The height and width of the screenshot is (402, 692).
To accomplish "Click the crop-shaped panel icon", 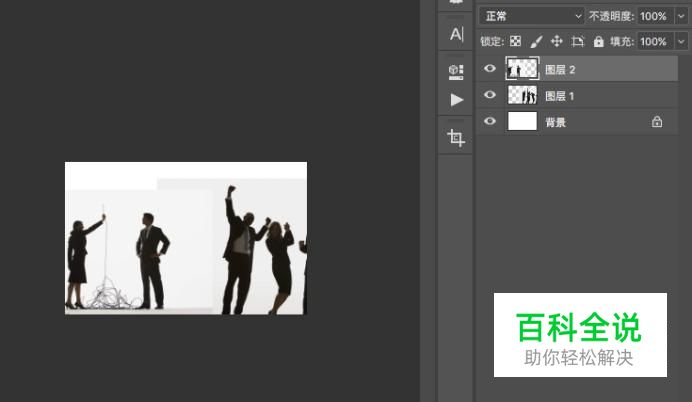I will coord(456,138).
